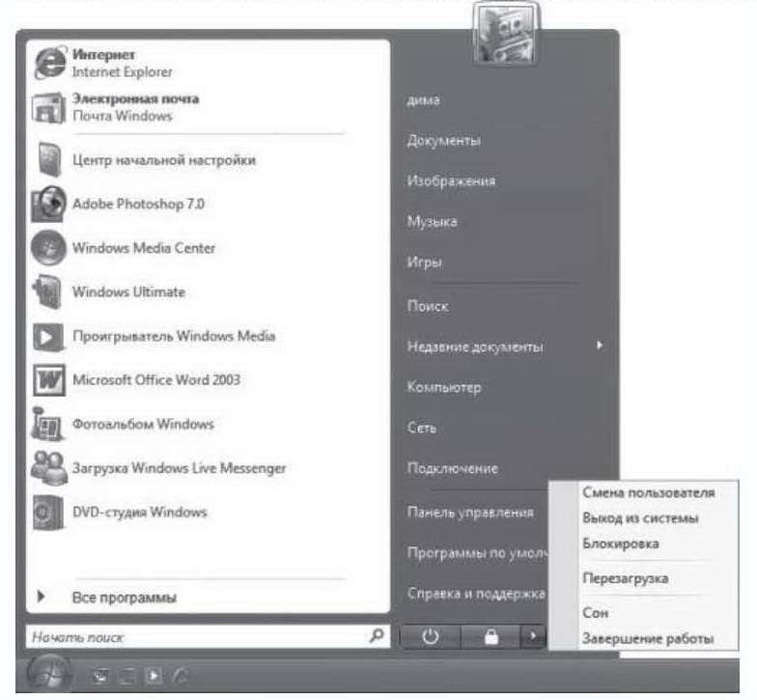The width and height of the screenshot is (757, 700).
Task: Open the Windows Media Center icon
Action: 48,247
